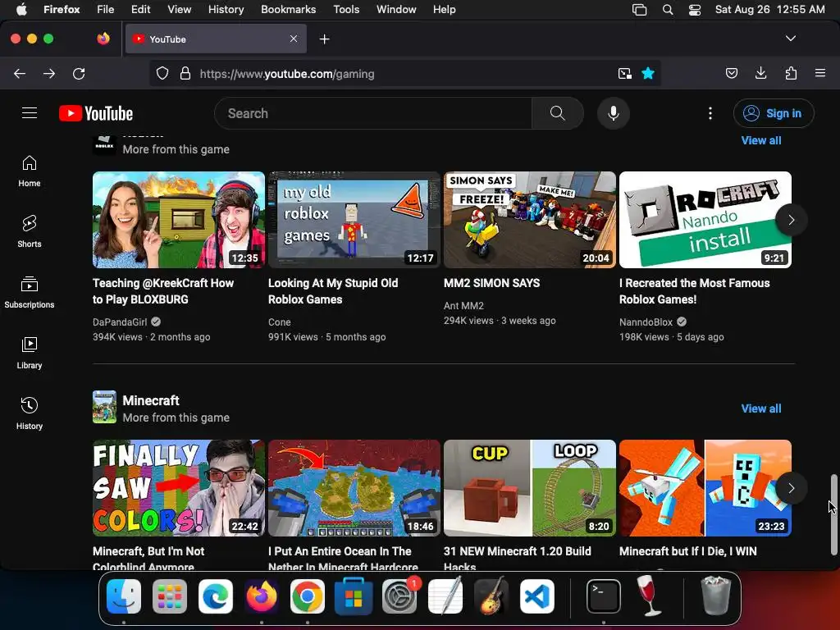Open Cup Loop build hacks thumbnail

pos(530,488)
